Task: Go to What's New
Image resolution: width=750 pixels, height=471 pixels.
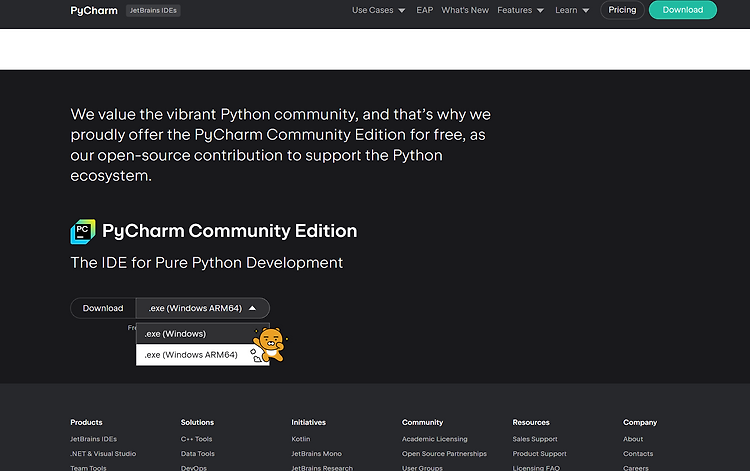Action: 465,10
